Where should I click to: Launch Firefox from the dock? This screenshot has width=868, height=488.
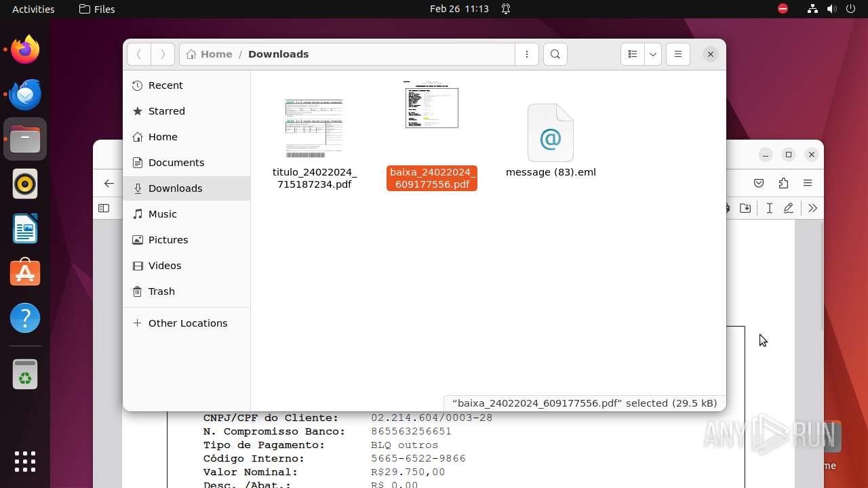click(25, 49)
